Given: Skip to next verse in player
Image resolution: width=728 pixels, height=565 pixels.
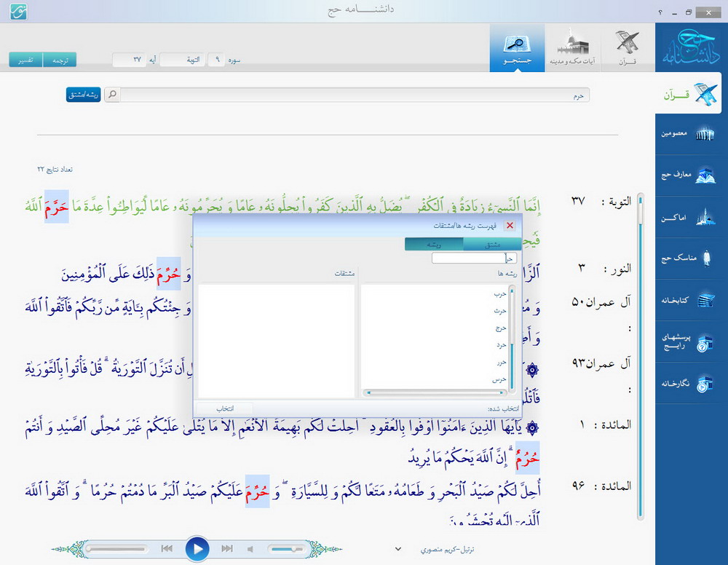Looking at the screenshot, I should pyautogui.click(x=227, y=549).
